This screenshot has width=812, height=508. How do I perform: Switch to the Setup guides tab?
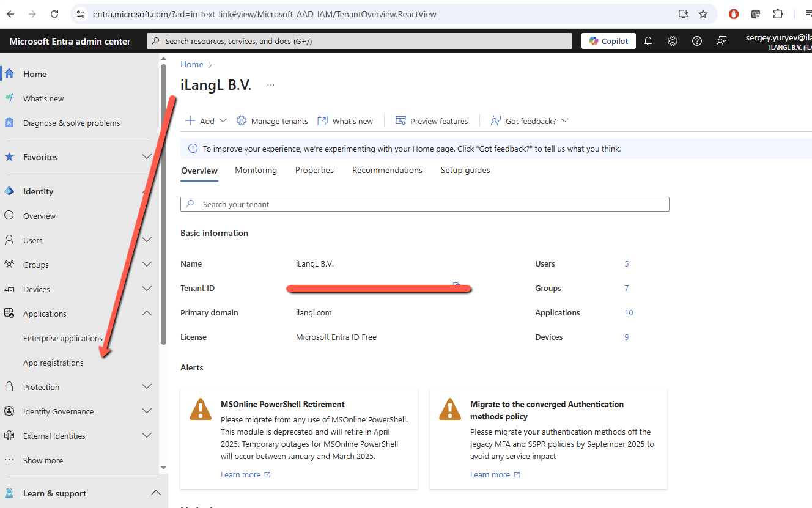[465, 171]
